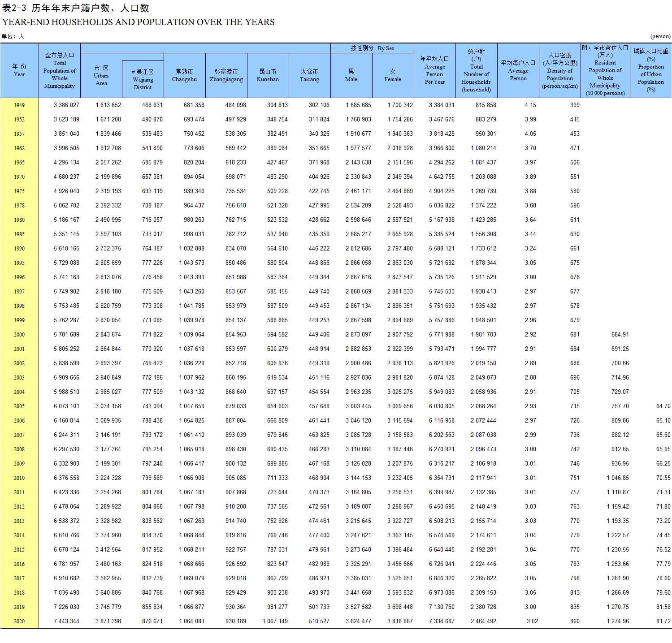Click density value 399
The image size is (672, 643).
click(575, 105)
